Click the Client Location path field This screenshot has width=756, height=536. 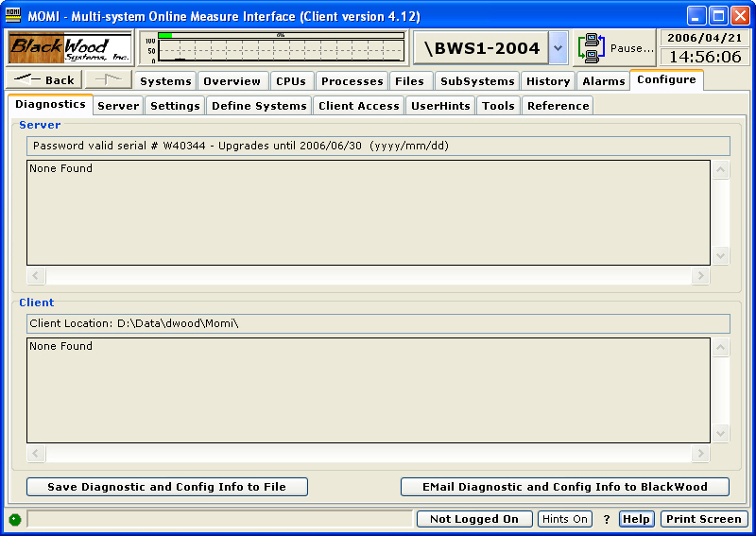point(379,323)
